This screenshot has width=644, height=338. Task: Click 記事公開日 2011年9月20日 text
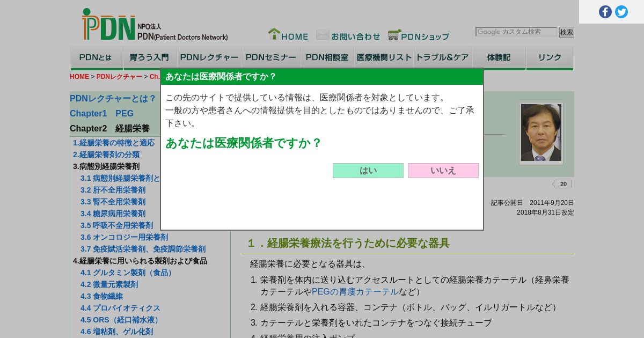(x=532, y=203)
